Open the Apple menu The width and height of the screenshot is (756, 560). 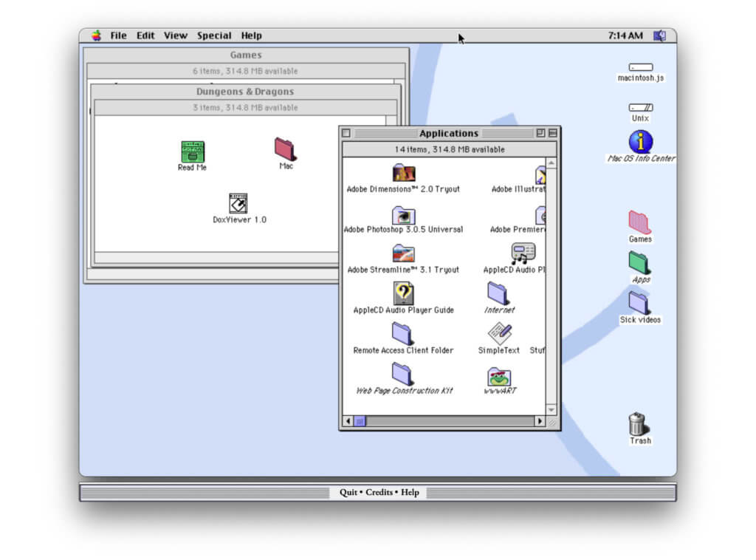pyautogui.click(x=97, y=35)
